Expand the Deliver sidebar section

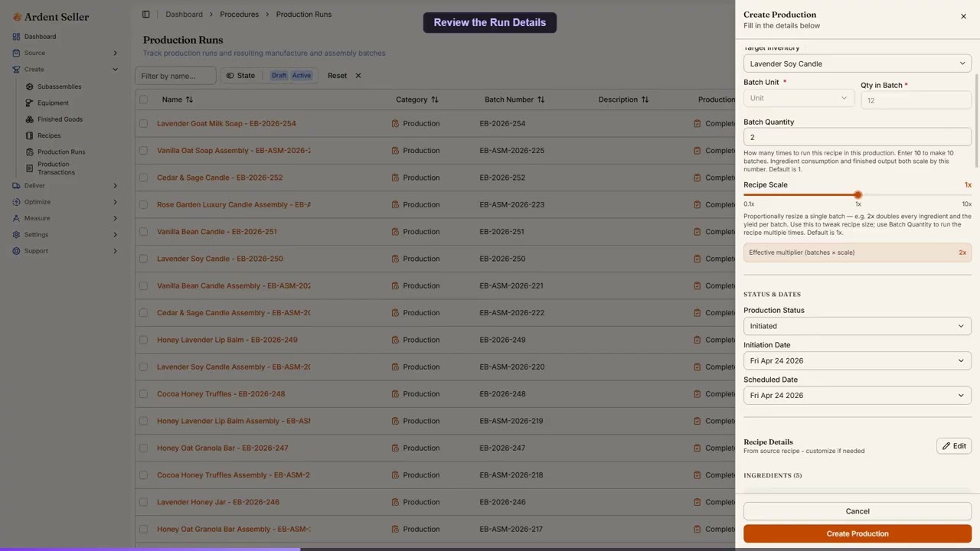tap(115, 186)
